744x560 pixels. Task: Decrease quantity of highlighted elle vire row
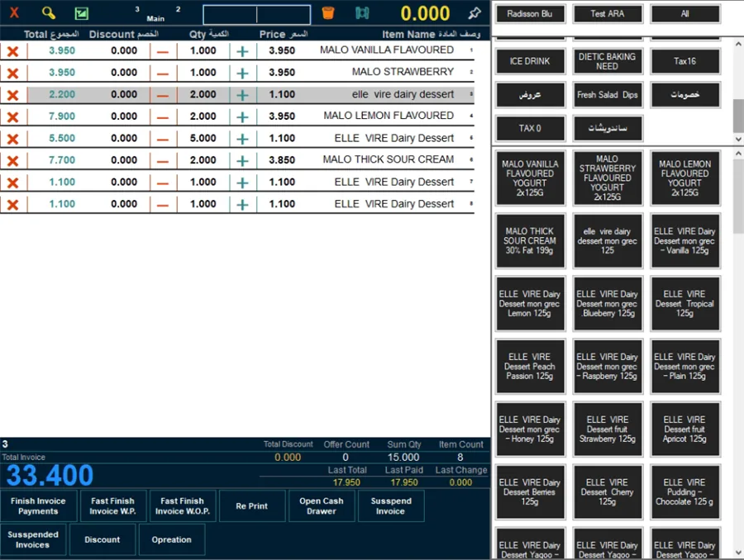pyautogui.click(x=163, y=95)
